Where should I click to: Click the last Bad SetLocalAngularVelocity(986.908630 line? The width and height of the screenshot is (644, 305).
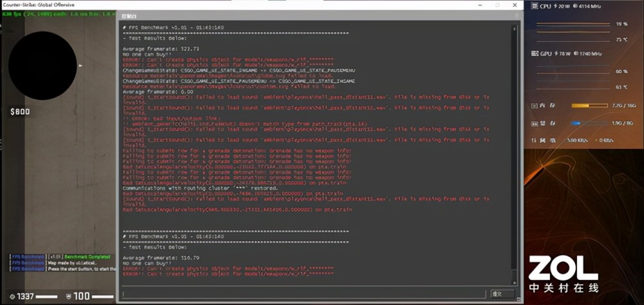[238, 210]
